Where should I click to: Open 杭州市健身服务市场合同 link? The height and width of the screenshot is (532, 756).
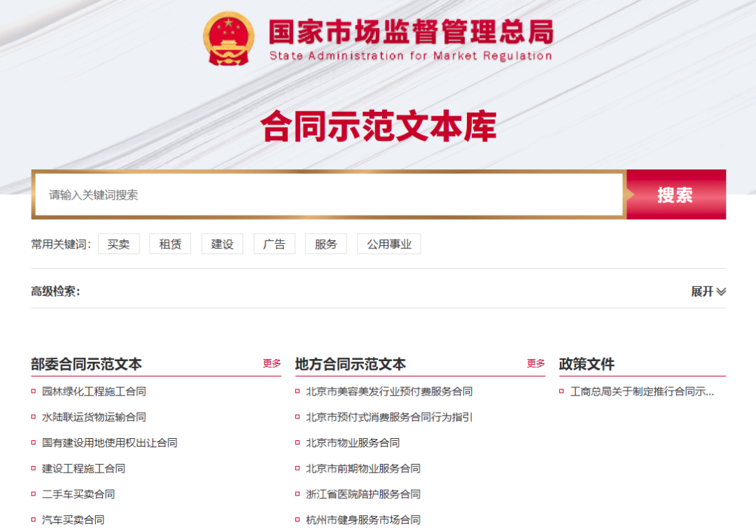(363, 520)
